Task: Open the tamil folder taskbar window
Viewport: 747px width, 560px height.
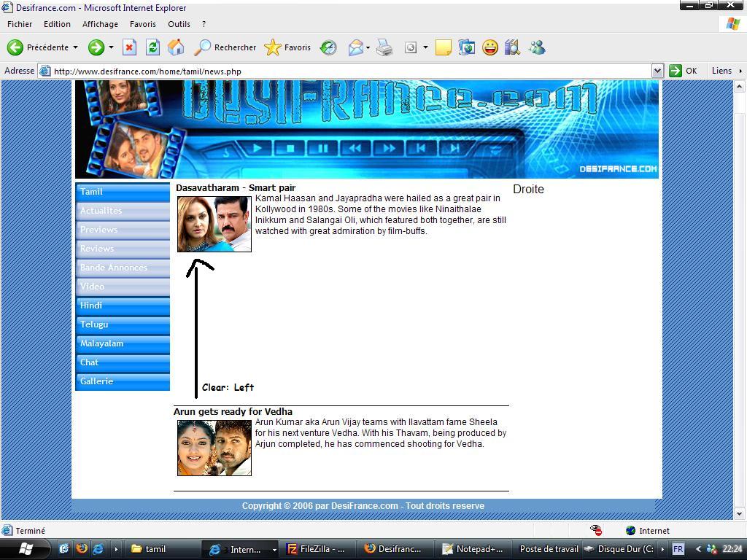Action: tap(162, 549)
